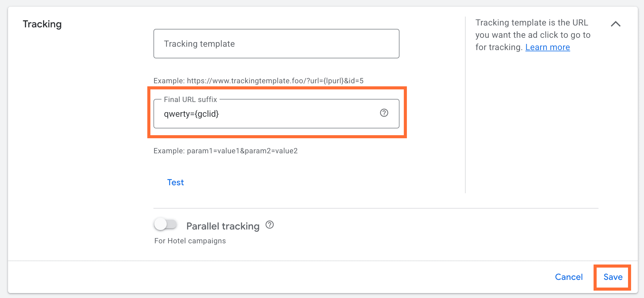Click the Test link
Screen dimensions: 644x298
[175, 182]
